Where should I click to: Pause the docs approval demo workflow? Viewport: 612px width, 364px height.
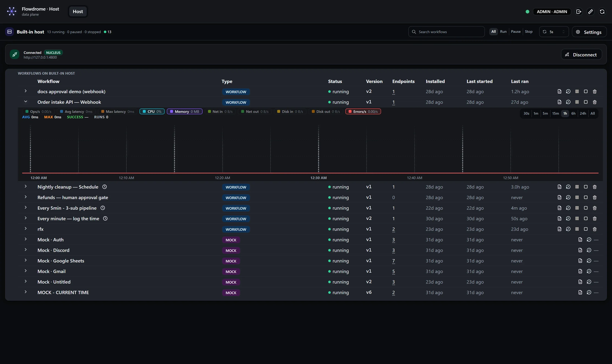tap(577, 92)
